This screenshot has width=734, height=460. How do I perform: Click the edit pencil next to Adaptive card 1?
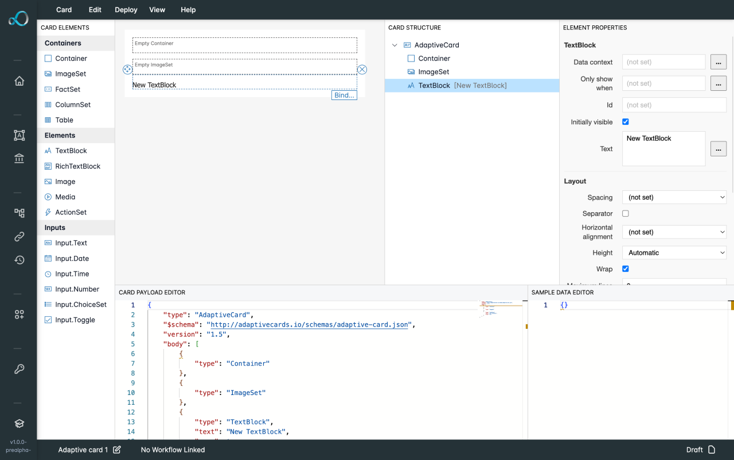(117, 450)
